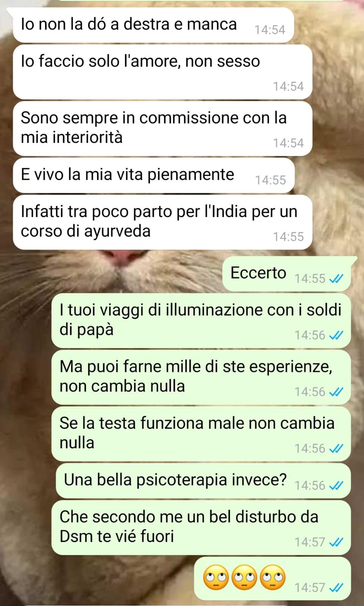
Task: Tap the 14:54 timestamp on the interiorità message
Action: (x=288, y=143)
